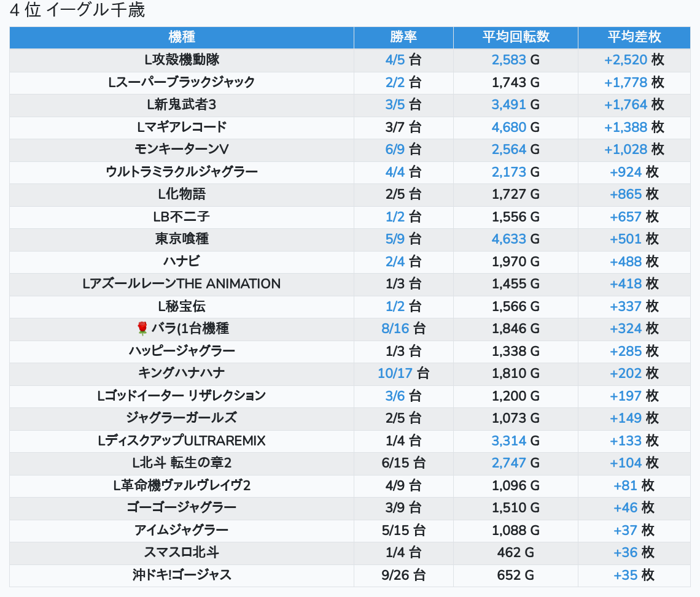Select the 4,680 average rotation value
Image resolution: width=700 pixels, height=597 pixels.
click(x=508, y=127)
